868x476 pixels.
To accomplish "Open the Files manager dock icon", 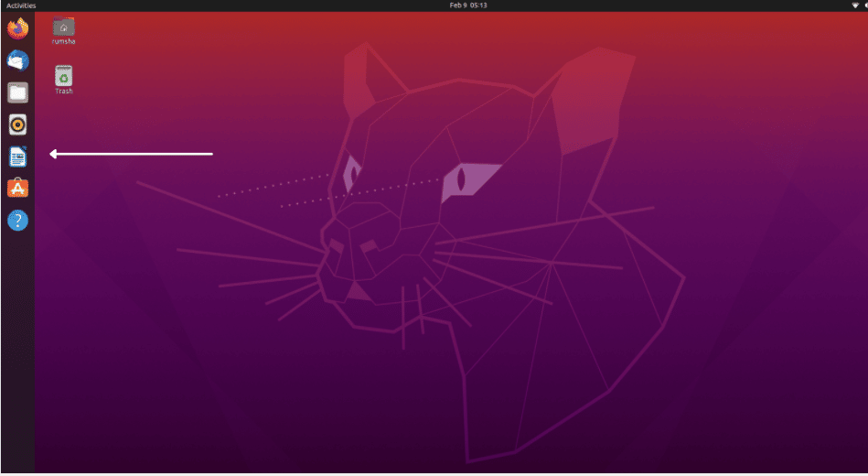I will click(x=17, y=92).
